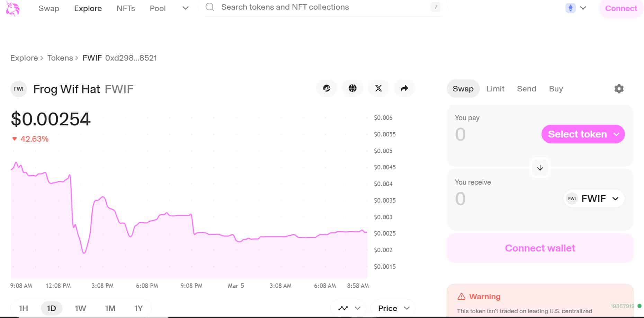The width and height of the screenshot is (644, 318).
Task: Open the Pool navigation item
Action: [x=158, y=8]
